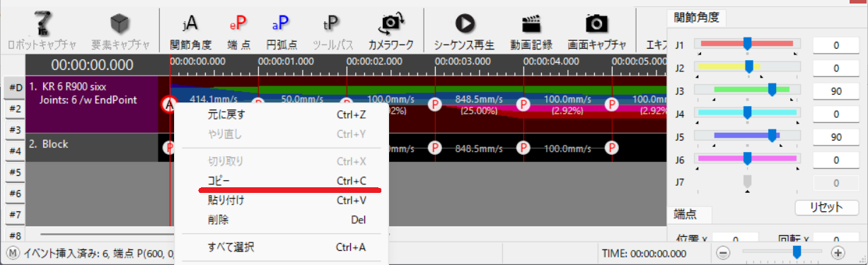868x265 pixels.
Task: Choose コピー in the context menu
Action: pos(282,181)
